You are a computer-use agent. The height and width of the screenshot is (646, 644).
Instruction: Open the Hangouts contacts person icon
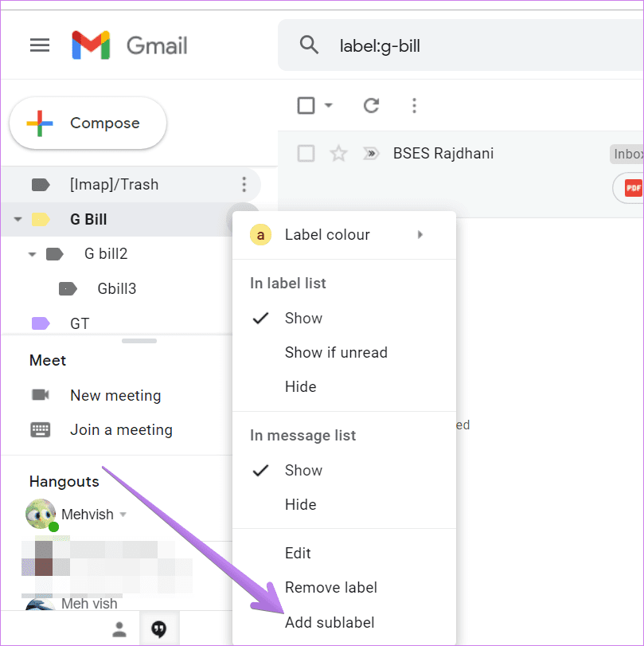119,630
